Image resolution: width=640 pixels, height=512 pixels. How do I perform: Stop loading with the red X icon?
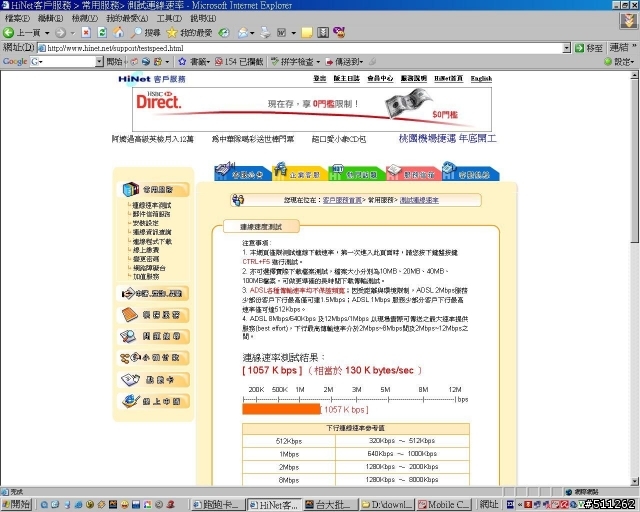[86, 32]
